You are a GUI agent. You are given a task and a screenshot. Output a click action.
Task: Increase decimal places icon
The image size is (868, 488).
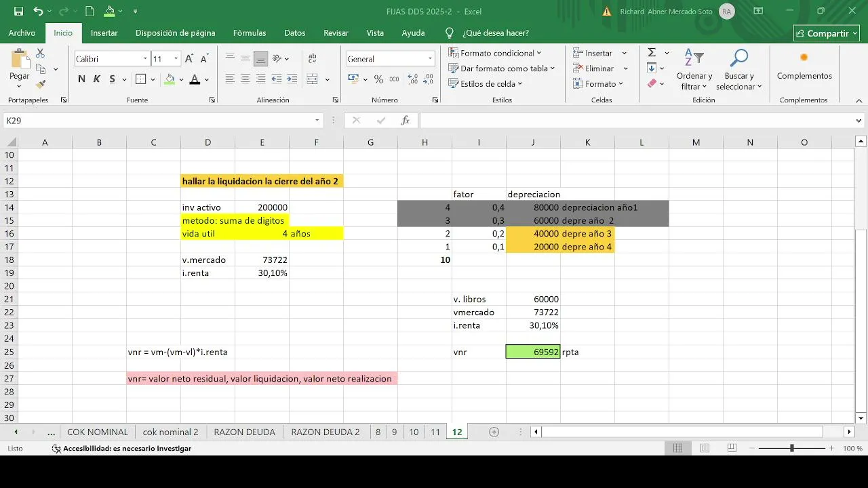click(412, 79)
